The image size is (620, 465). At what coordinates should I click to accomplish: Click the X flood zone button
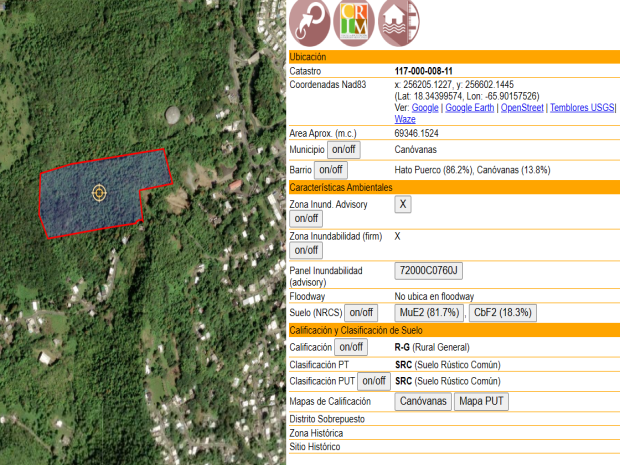click(x=403, y=204)
